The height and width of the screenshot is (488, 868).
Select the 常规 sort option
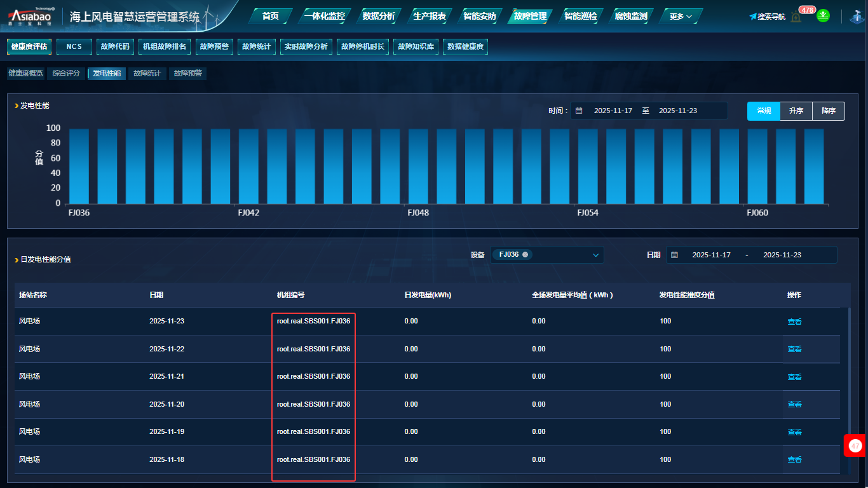[x=764, y=111]
